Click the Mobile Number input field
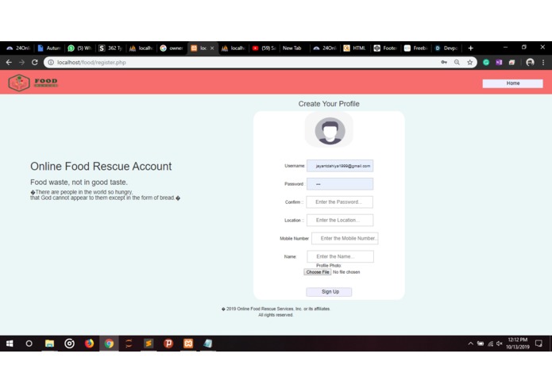 click(x=345, y=238)
